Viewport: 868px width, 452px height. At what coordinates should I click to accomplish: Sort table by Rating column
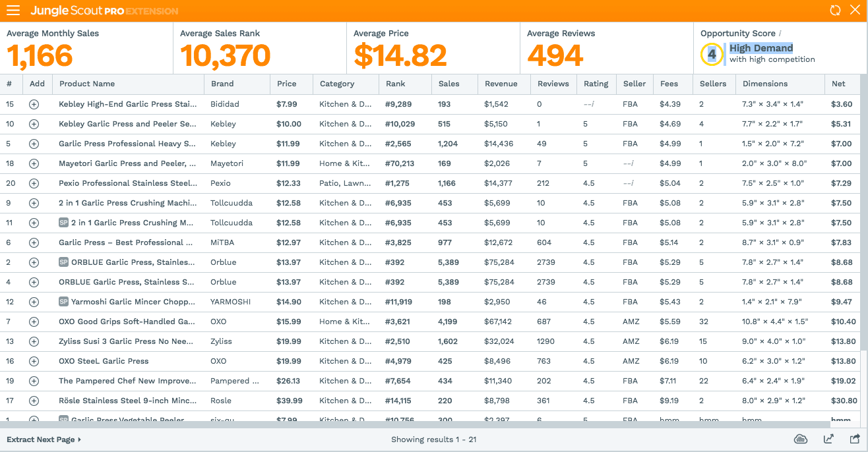pos(596,84)
